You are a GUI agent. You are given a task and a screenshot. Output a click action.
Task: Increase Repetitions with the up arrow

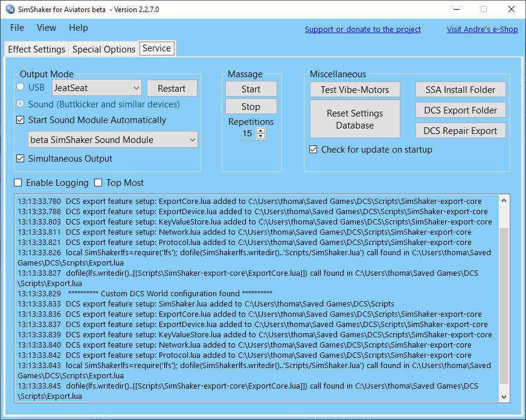(261, 131)
